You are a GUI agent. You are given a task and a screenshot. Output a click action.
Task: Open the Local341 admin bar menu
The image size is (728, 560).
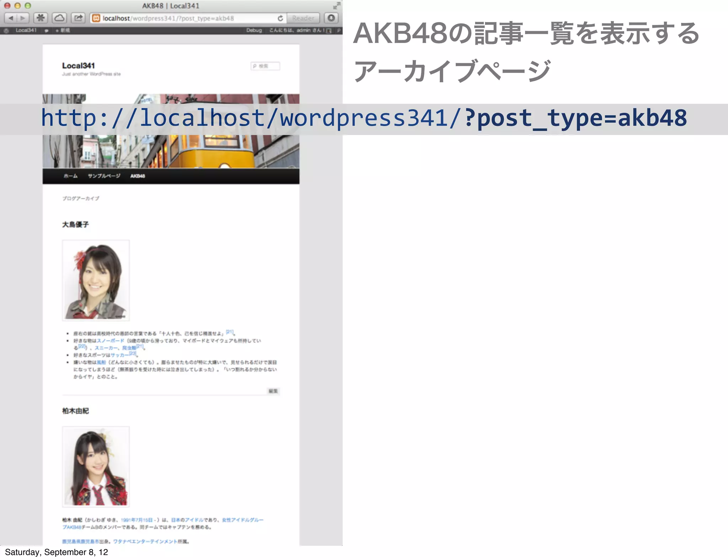tap(26, 30)
